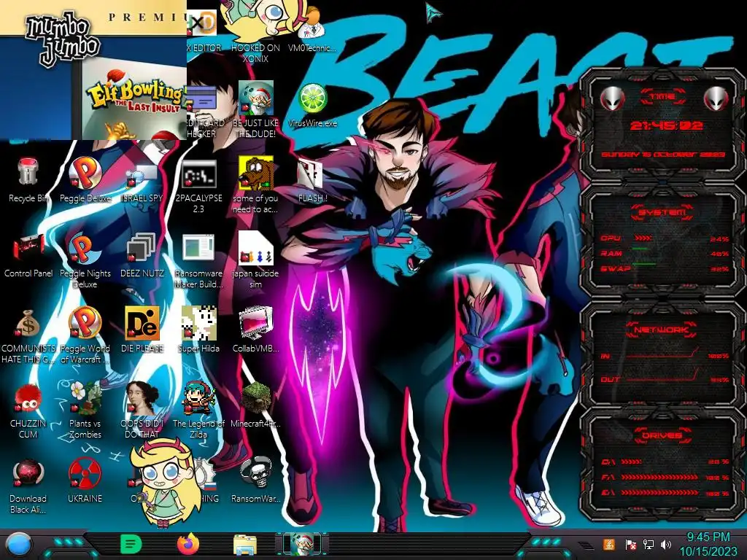Open the network tray icon
Viewport: 747px width, 560px height.
[648, 544]
